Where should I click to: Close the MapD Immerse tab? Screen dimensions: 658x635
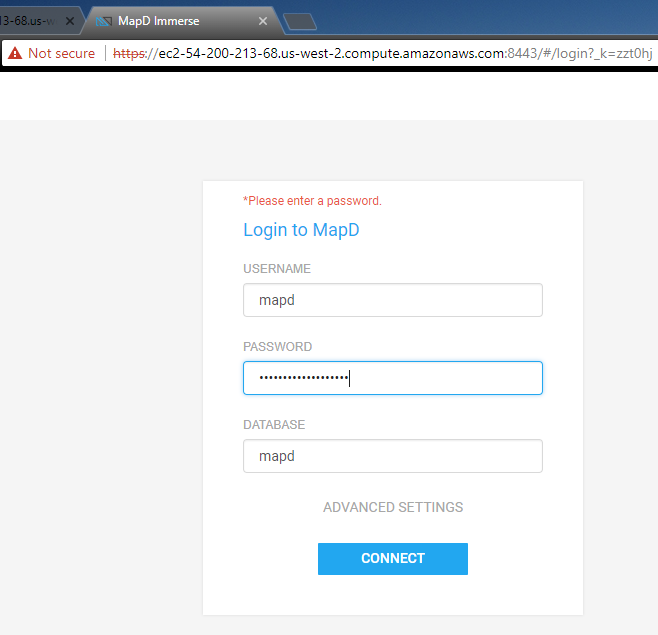(x=263, y=21)
